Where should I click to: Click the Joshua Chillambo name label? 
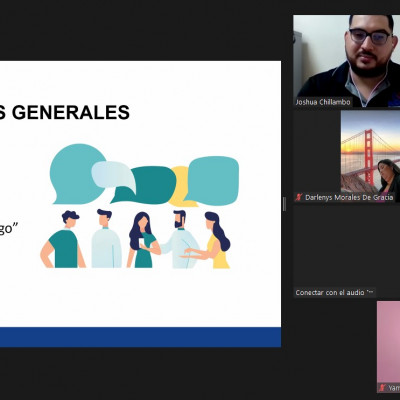pos(323,102)
